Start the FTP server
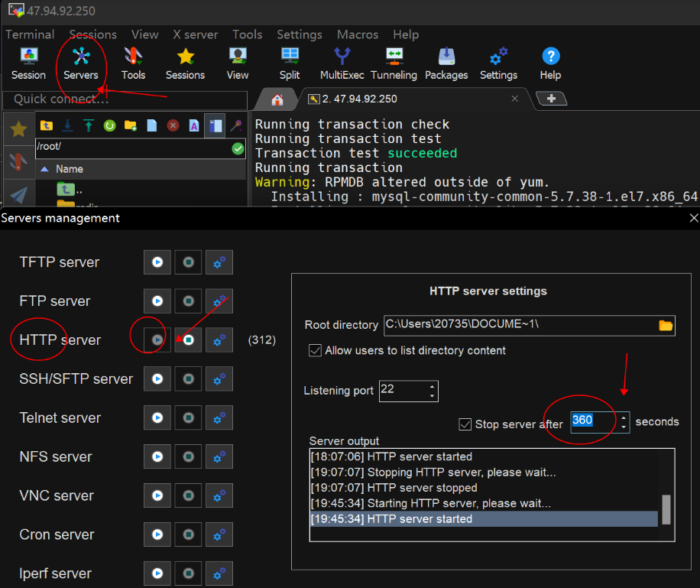700x588 pixels. pyautogui.click(x=157, y=301)
